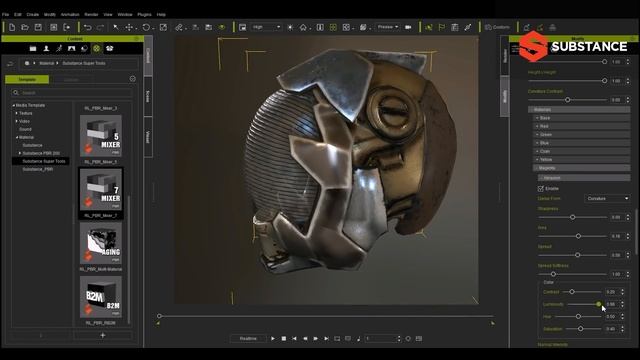Expand the Blue material section
The image size is (640, 360).
[x=582, y=143]
